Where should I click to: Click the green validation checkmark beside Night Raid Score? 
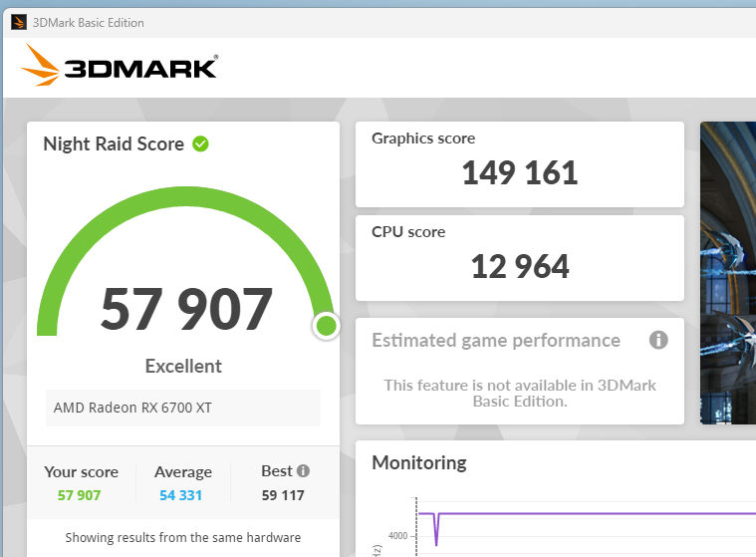pyautogui.click(x=200, y=143)
